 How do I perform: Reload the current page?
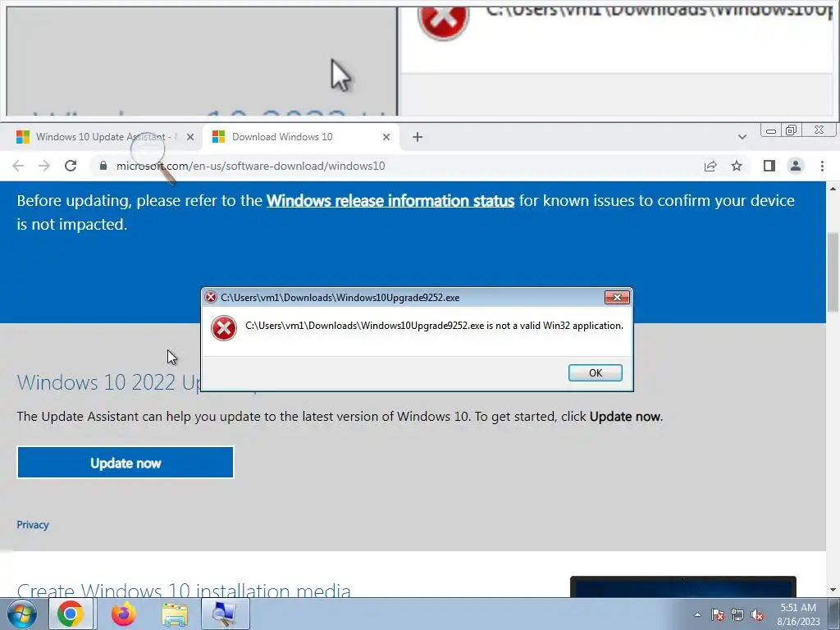point(71,166)
